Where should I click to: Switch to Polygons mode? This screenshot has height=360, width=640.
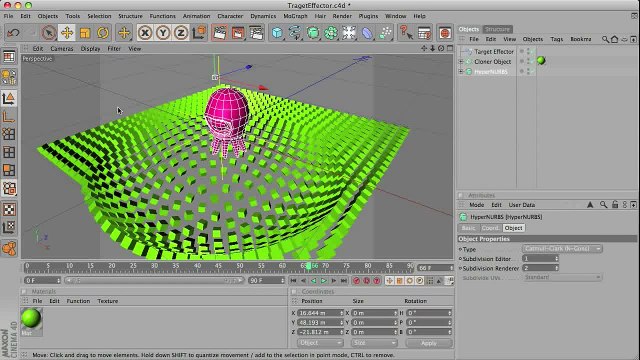tap(9, 170)
